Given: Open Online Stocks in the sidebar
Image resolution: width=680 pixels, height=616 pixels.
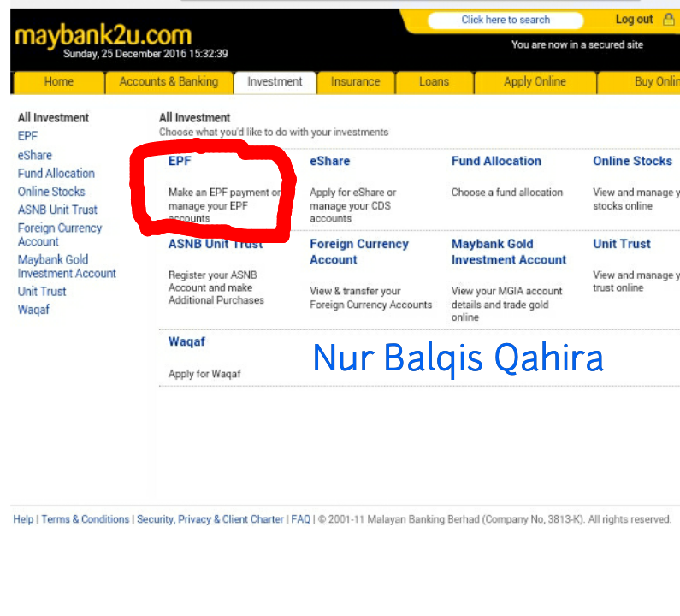Looking at the screenshot, I should tap(51, 192).
